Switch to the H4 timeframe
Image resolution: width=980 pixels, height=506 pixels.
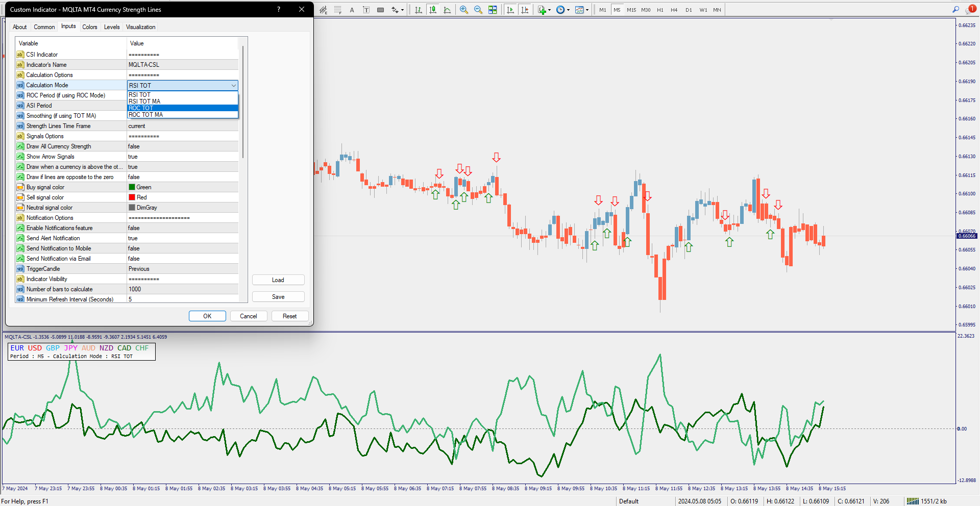tap(674, 10)
